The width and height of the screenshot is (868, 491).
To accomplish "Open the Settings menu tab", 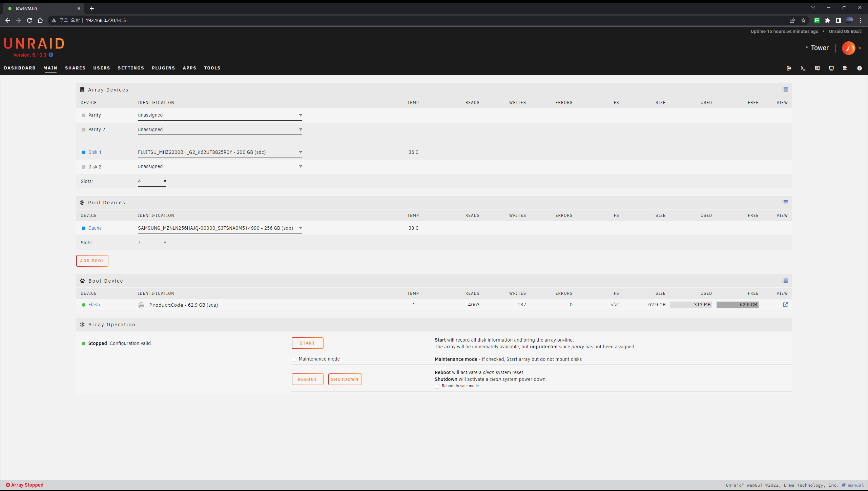I will point(131,68).
